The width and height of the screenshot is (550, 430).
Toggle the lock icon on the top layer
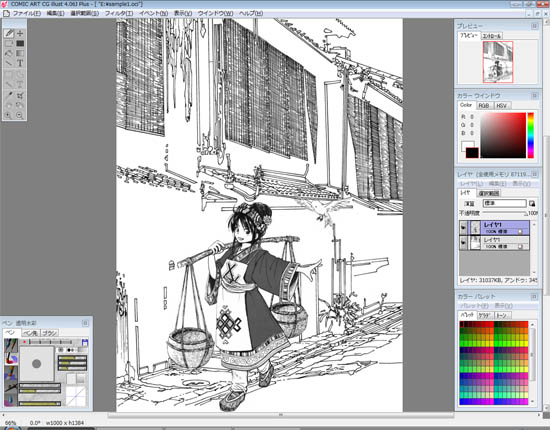click(x=521, y=232)
